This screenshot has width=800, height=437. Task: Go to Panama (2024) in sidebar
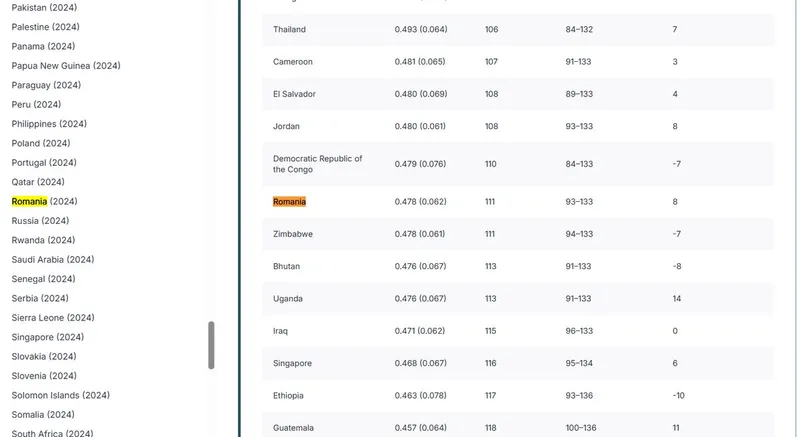43,46
